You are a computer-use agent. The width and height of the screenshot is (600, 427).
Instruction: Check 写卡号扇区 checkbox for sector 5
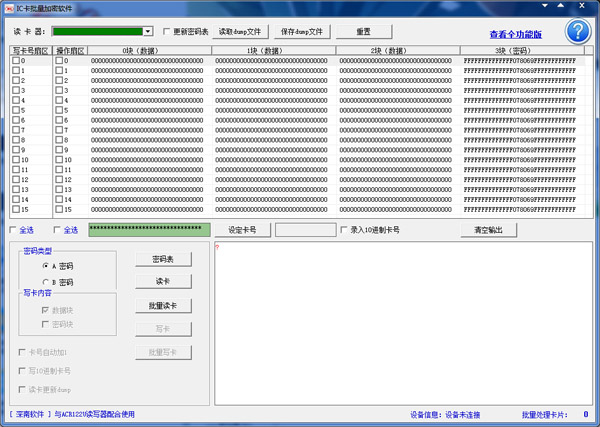[16, 110]
